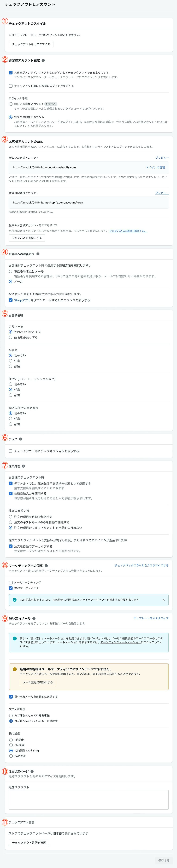Click マルチパスを有効にする button
This screenshot has width=177, height=868.
click(27, 238)
